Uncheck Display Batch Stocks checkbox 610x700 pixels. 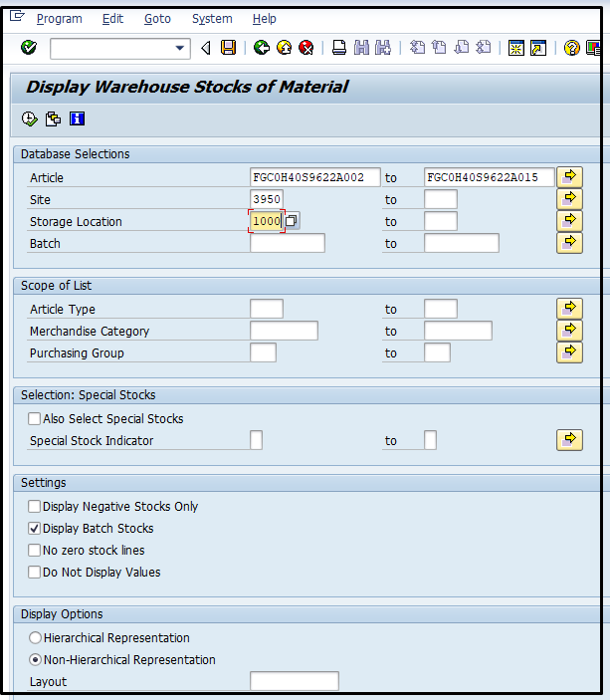(x=35, y=528)
